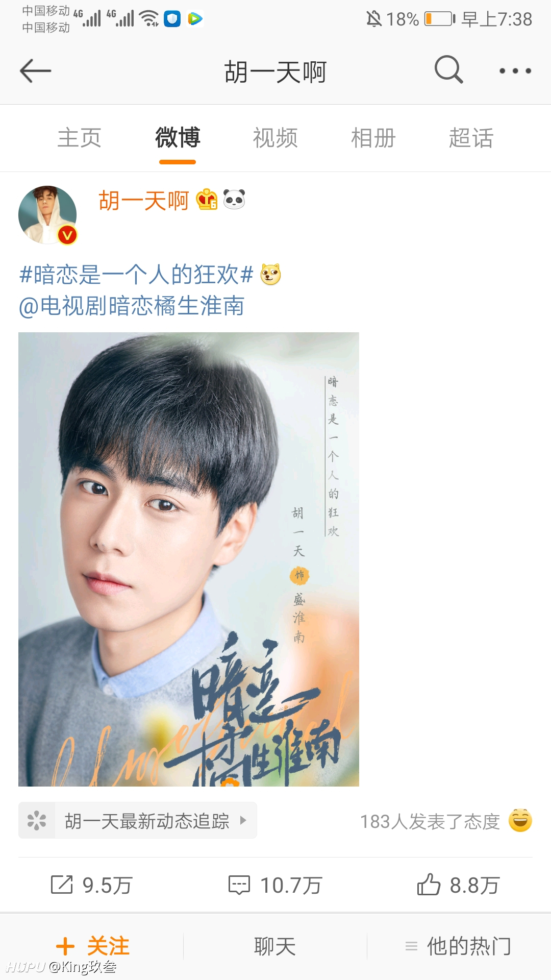Tap the panda badge next to username
The height and width of the screenshot is (980, 551).
point(234,200)
